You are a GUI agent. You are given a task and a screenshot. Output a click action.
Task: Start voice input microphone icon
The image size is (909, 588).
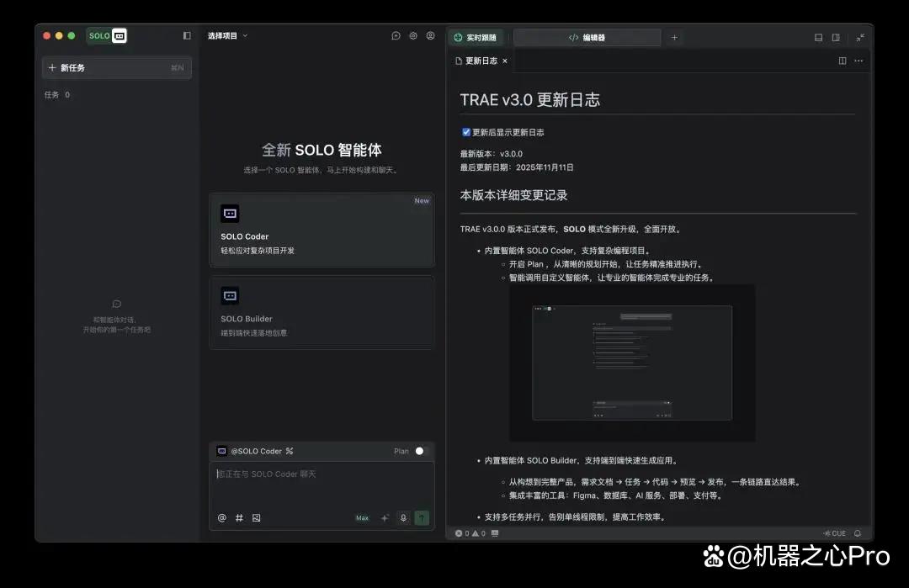[x=403, y=518]
